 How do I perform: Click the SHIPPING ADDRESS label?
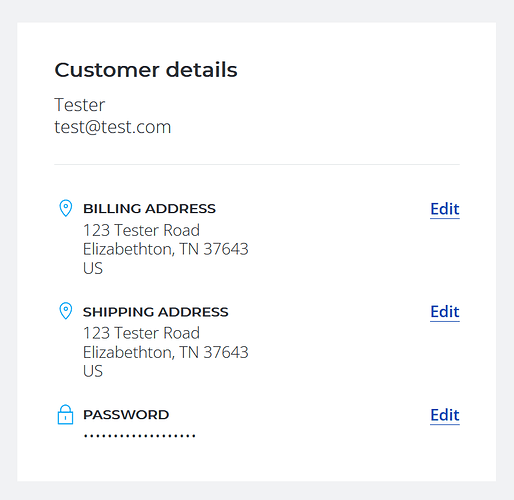tap(156, 312)
